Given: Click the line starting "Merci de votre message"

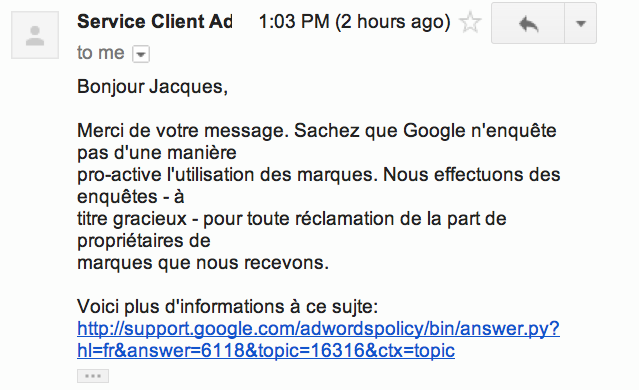Looking at the screenshot, I should click(x=317, y=131).
